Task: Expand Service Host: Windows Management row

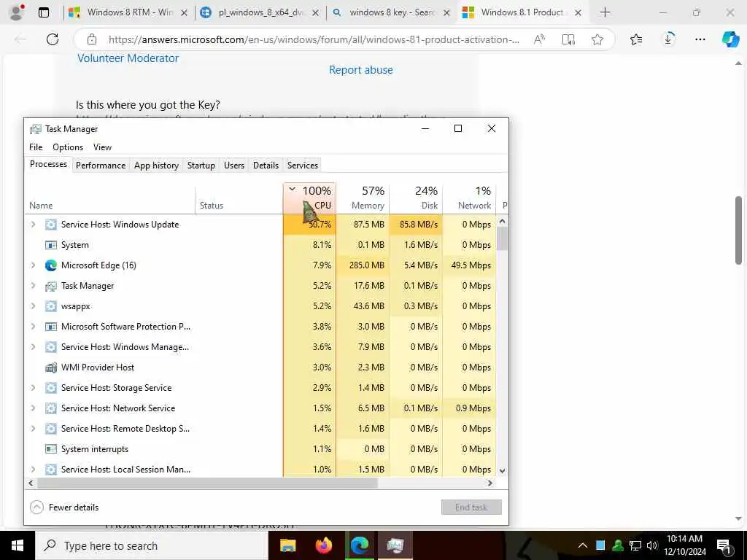Action: point(33,347)
